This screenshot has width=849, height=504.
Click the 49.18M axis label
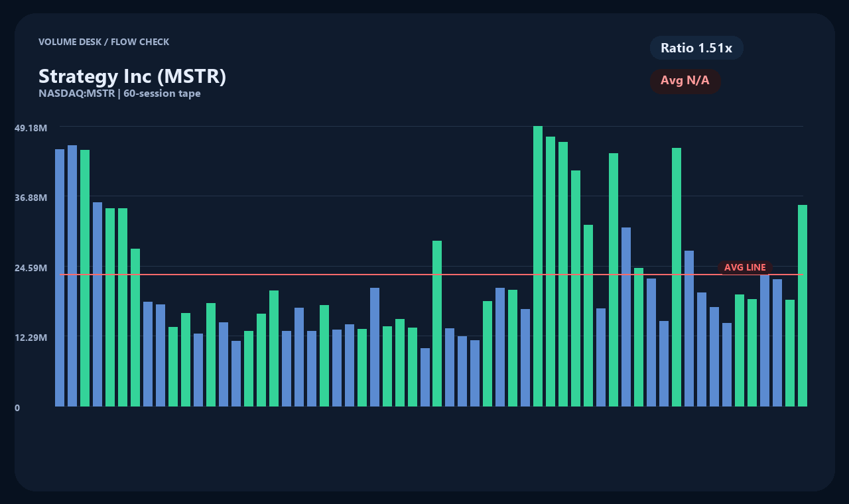click(31, 127)
